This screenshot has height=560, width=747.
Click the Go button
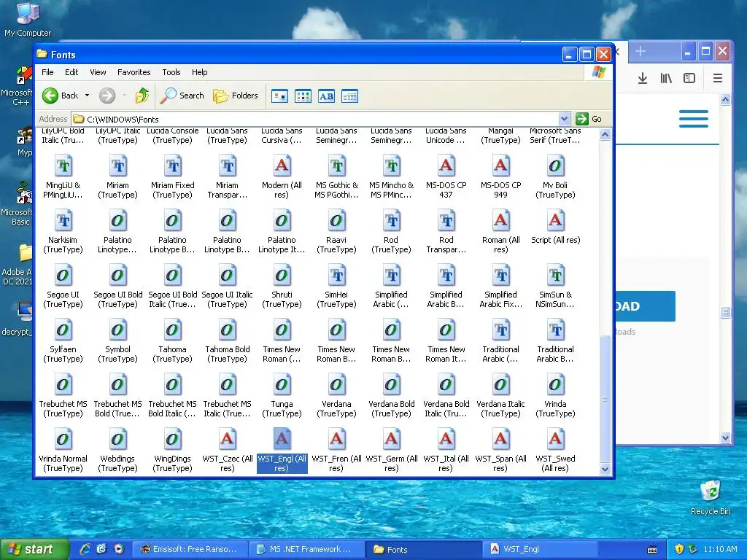589,119
